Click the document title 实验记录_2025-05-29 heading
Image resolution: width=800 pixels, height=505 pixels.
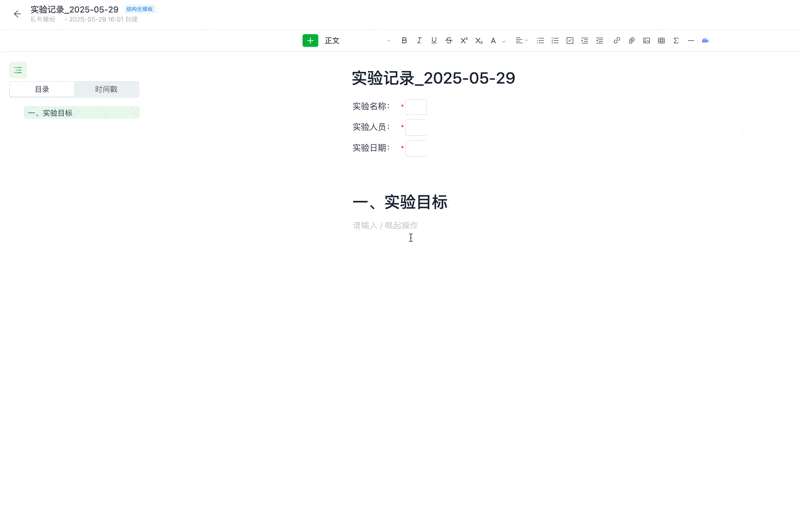click(x=433, y=78)
